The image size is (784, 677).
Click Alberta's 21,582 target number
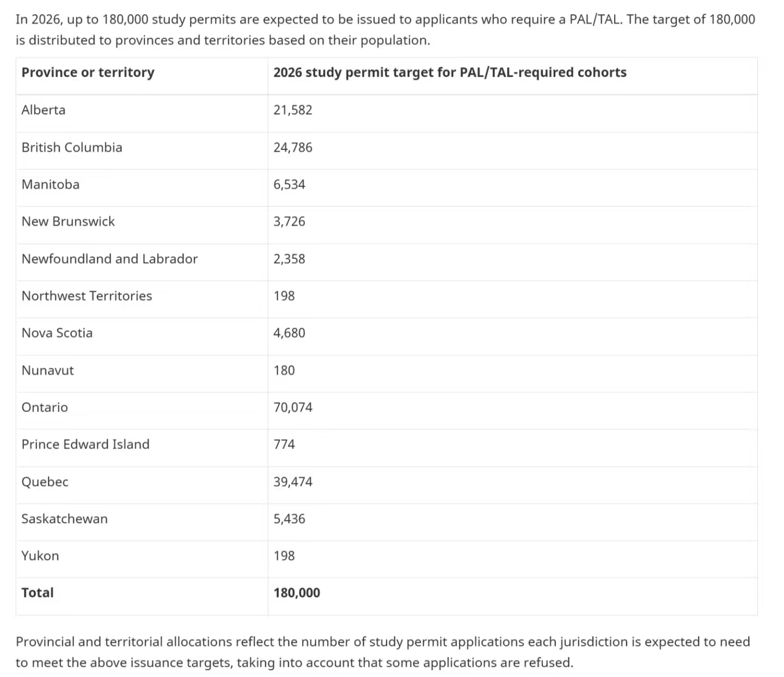[293, 110]
